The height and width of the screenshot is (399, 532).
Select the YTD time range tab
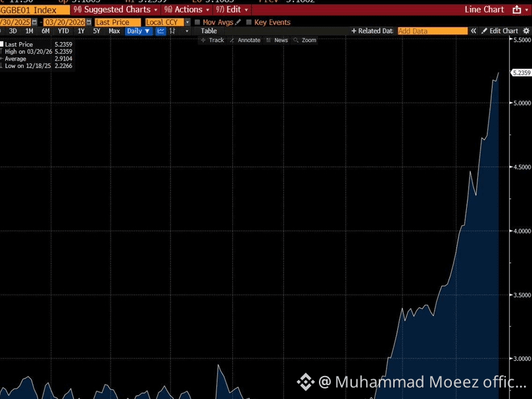[x=63, y=31]
